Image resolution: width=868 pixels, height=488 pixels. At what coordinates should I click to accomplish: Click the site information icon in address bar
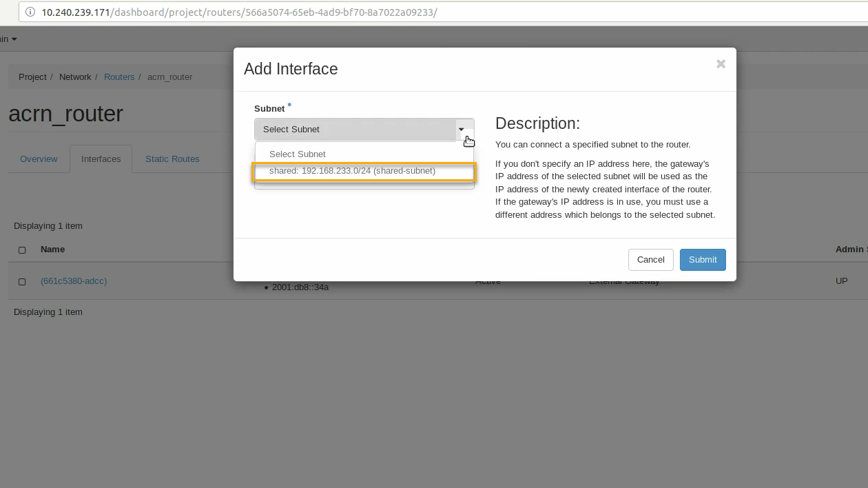pyautogui.click(x=30, y=12)
